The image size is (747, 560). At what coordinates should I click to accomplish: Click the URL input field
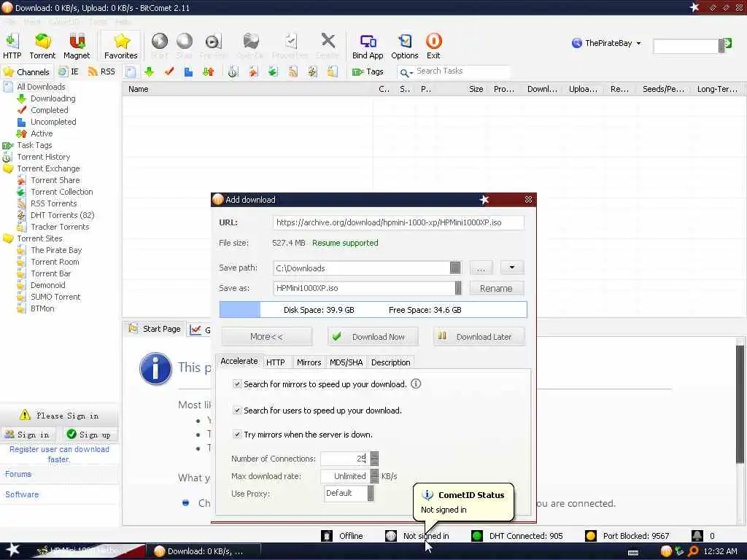click(398, 222)
